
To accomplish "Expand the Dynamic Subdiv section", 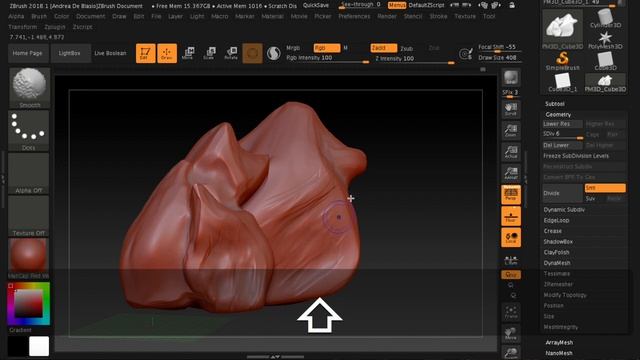I will coord(564,210).
